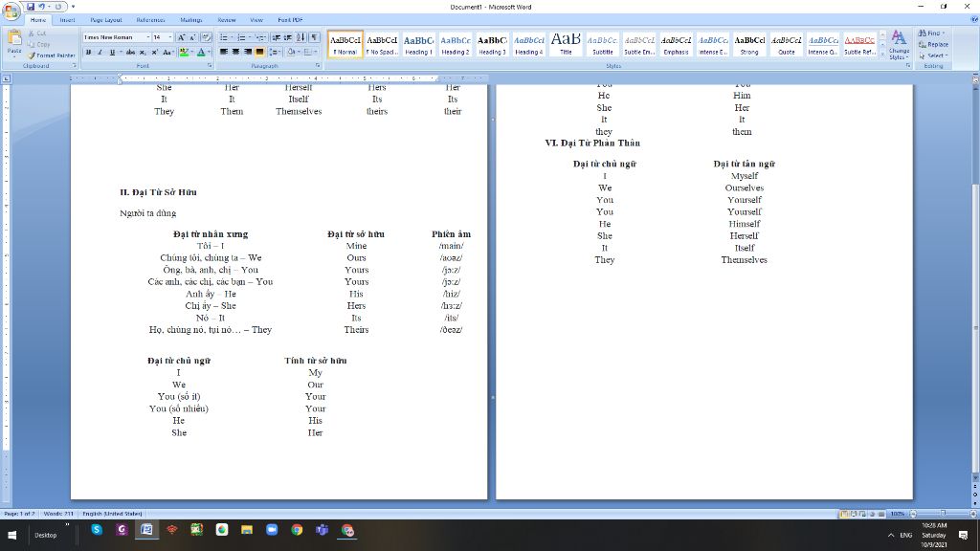Align text right
The image size is (980, 551).
coord(248,52)
